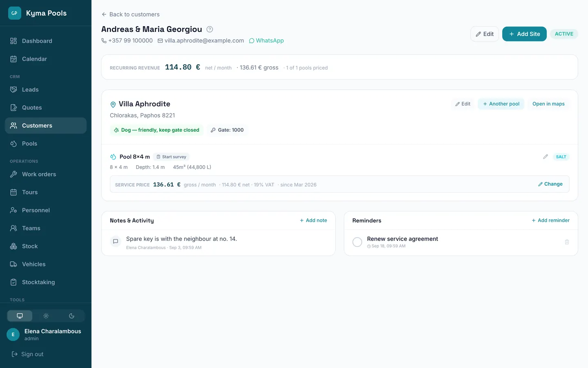Open the Calendar section
Image resolution: width=588 pixels, height=368 pixels.
pos(46,59)
